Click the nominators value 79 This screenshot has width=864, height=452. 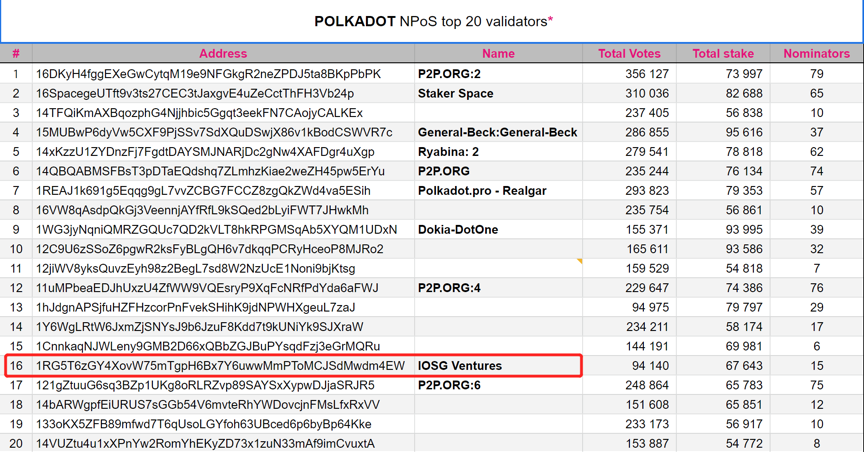pyautogui.click(x=817, y=74)
